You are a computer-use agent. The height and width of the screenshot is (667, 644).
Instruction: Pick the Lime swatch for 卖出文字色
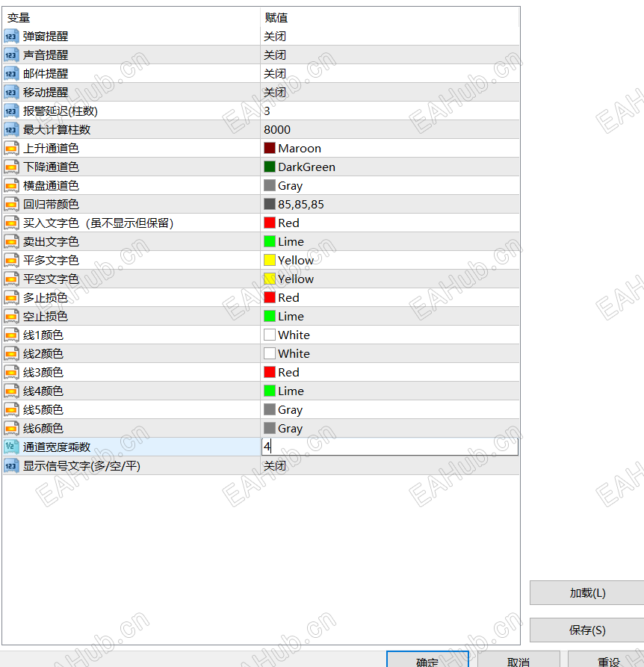[x=270, y=241]
